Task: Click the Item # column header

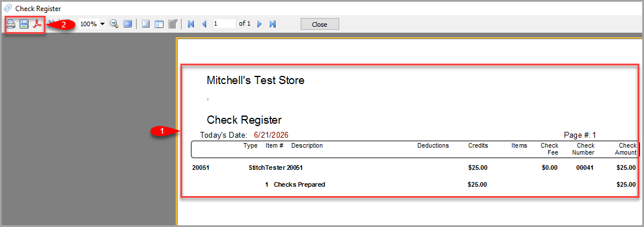Action: [274, 145]
